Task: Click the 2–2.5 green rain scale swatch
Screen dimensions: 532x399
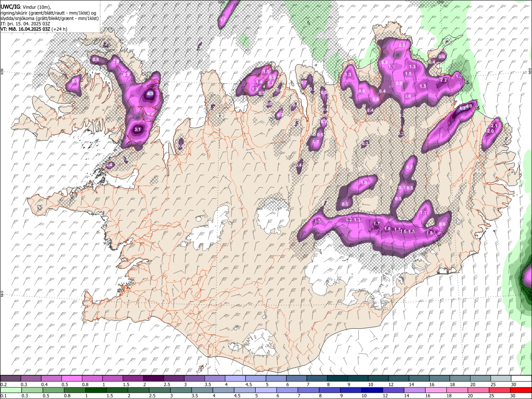Action: 138,390
